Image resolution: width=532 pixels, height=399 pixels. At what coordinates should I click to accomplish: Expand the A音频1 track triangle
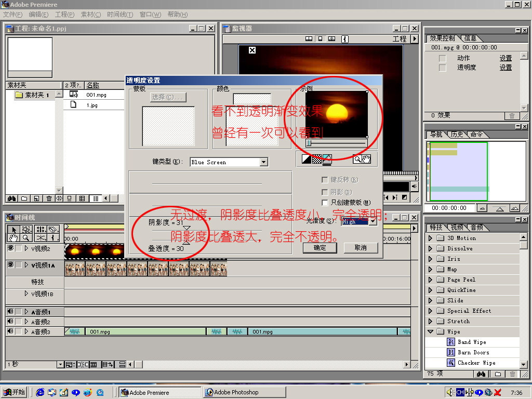[26, 312]
